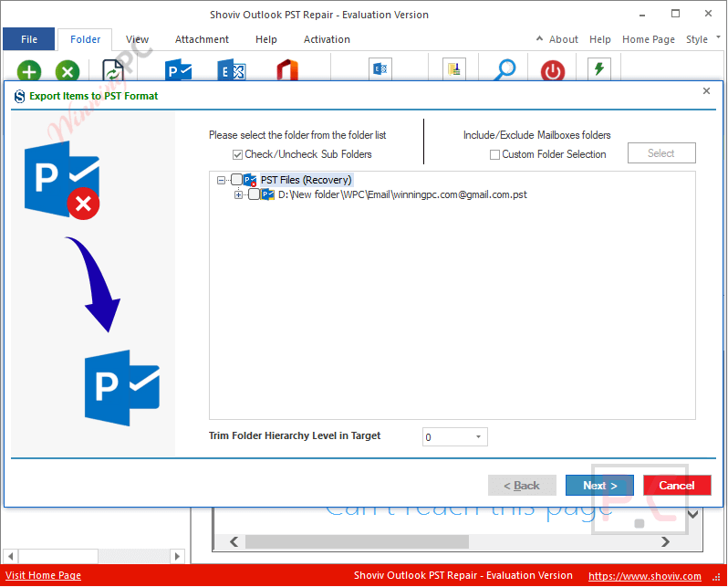Maximize the Shoviv window

pyautogui.click(x=675, y=14)
